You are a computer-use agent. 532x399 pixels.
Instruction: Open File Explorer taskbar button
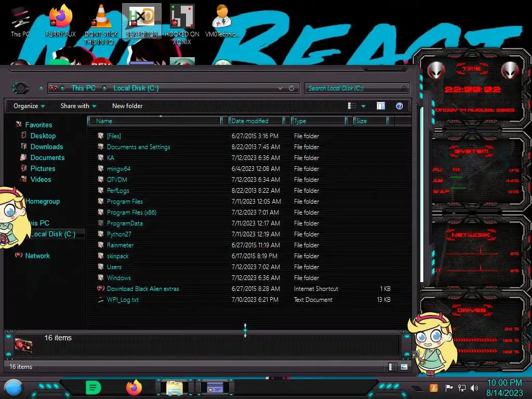coord(175,388)
